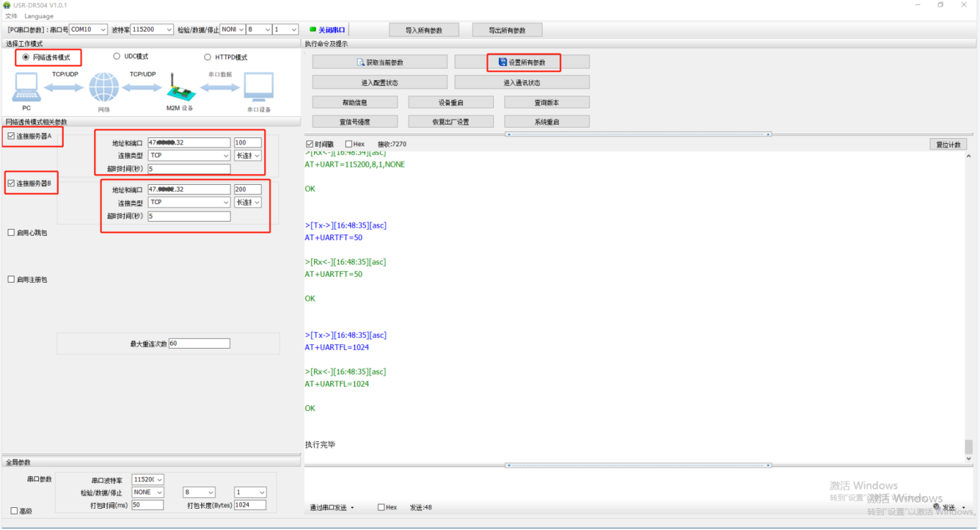Image resolution: width=980 pixels, height=530 pixels.
Task: Click the PC laptop icon in diagram
Action: point(26,88)
